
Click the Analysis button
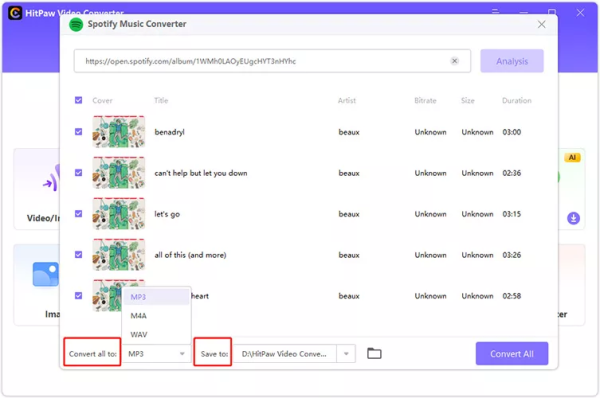[x=512, y=61]
